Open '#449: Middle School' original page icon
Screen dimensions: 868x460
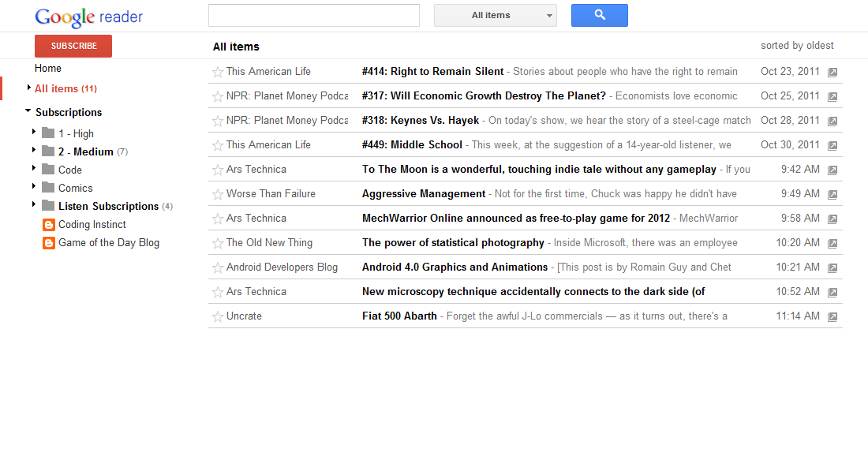[x=832, y=146]
